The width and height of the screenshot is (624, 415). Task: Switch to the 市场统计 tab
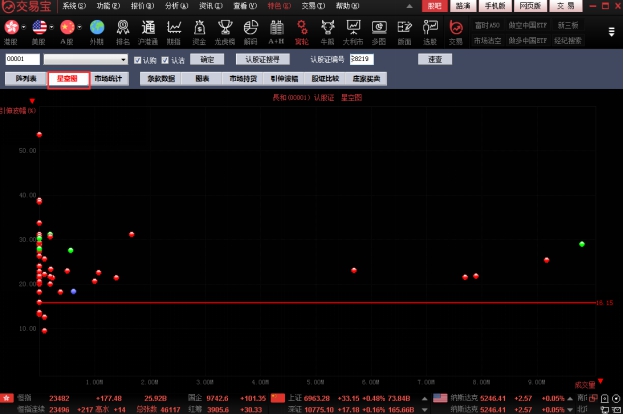pos(110,77)
